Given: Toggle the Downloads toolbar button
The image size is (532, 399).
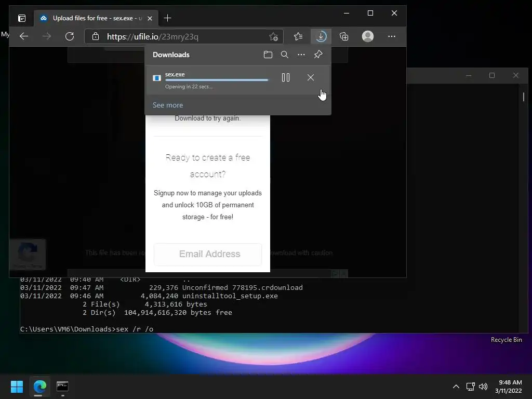Looking at the screenshot, I should (x=321, y=36).
